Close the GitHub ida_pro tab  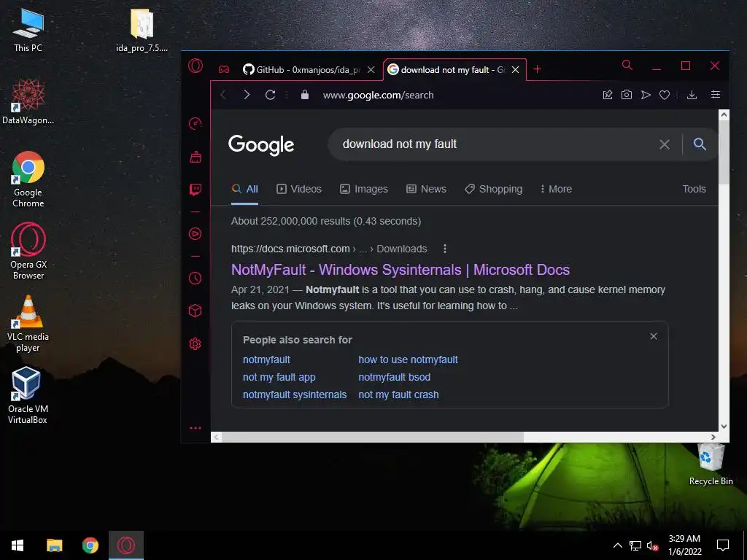pyautogui.click(x=371, y=69)
